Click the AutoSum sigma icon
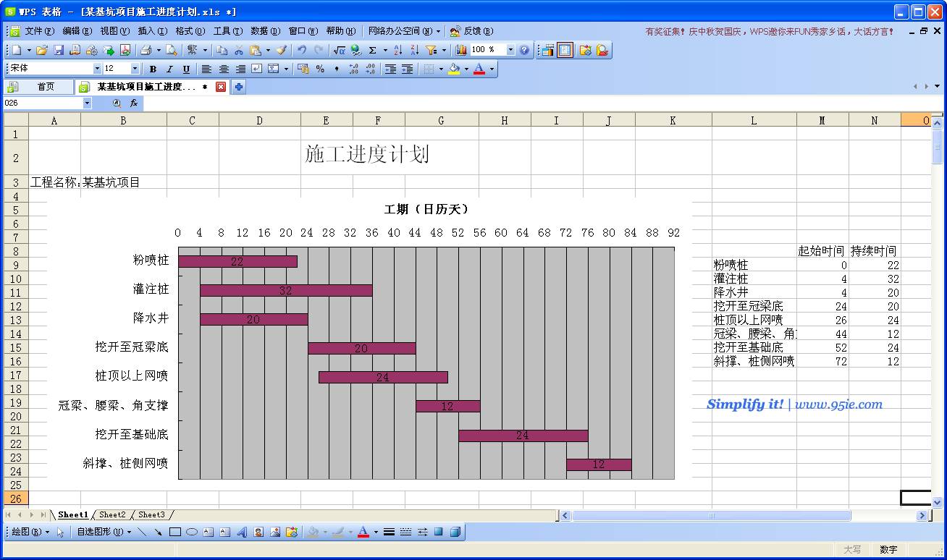 373,50
